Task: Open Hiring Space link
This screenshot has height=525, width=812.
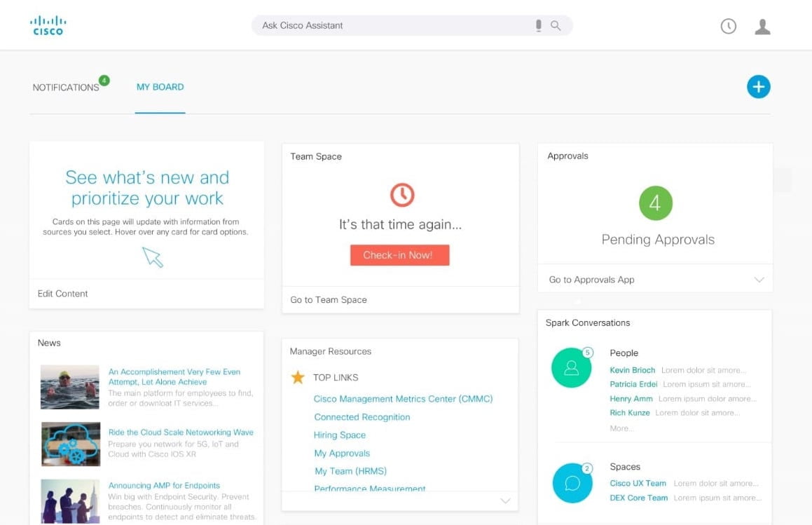Action: [x=340, y=435]
